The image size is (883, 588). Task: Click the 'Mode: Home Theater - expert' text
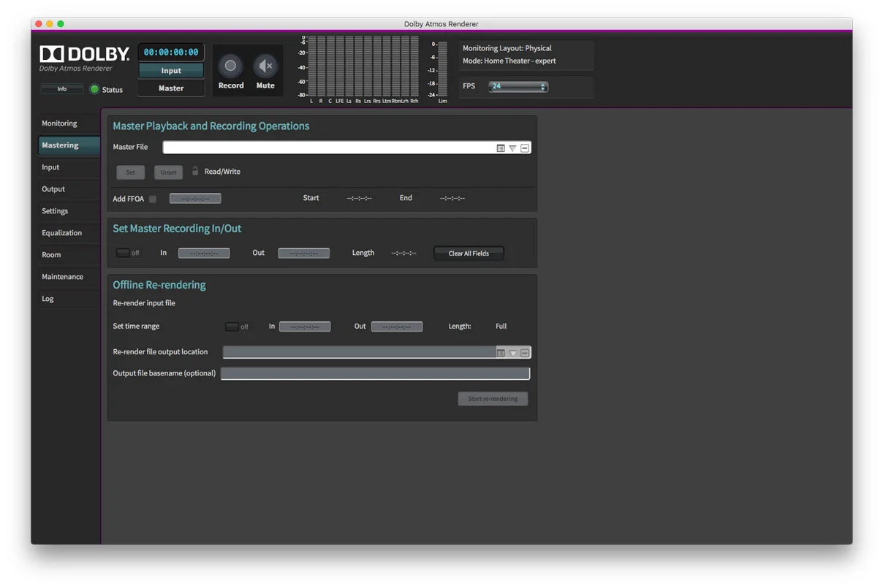click(509, 61)
